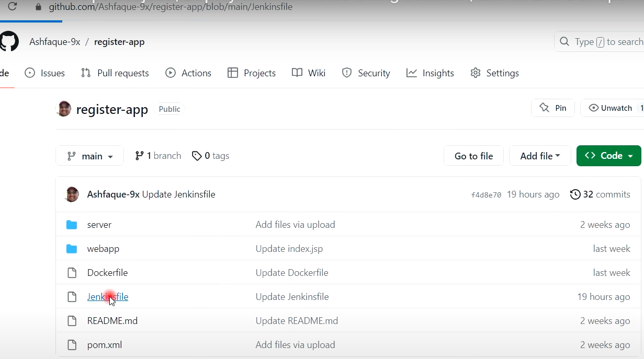Open server row Add files via upload commit
The height and width of the screenshot is (359, 644).
pyautogui.click(x=295, y=225)
